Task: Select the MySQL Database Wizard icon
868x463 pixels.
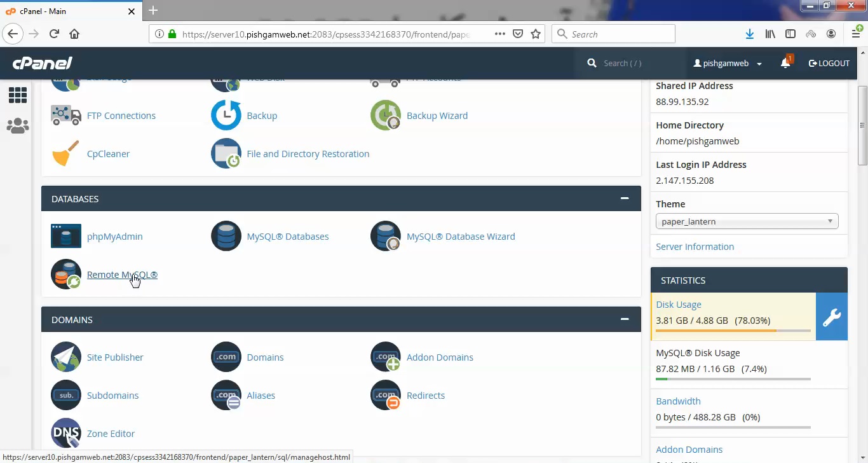Action: (386, 236)
